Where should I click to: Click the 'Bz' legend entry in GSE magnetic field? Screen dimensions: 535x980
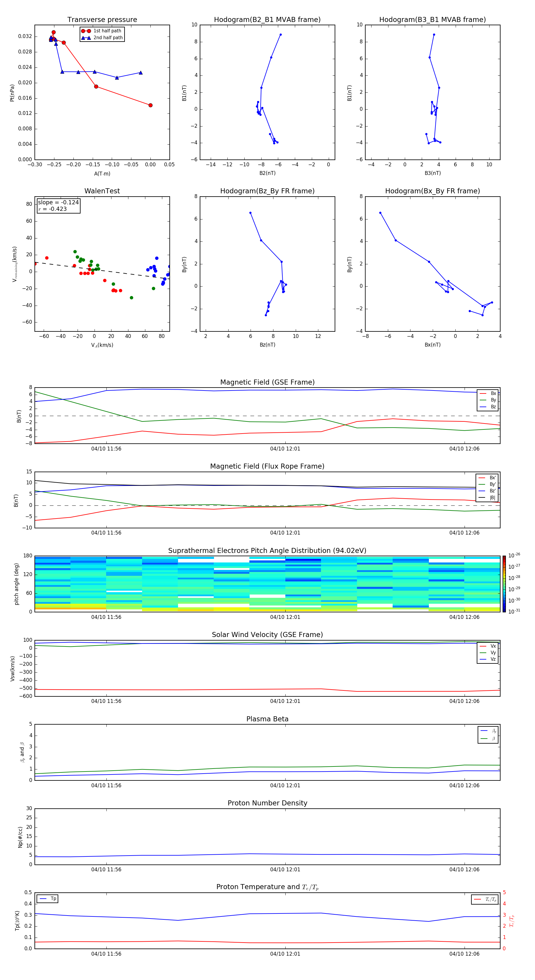pyautogui.click(x=488, y=407)
